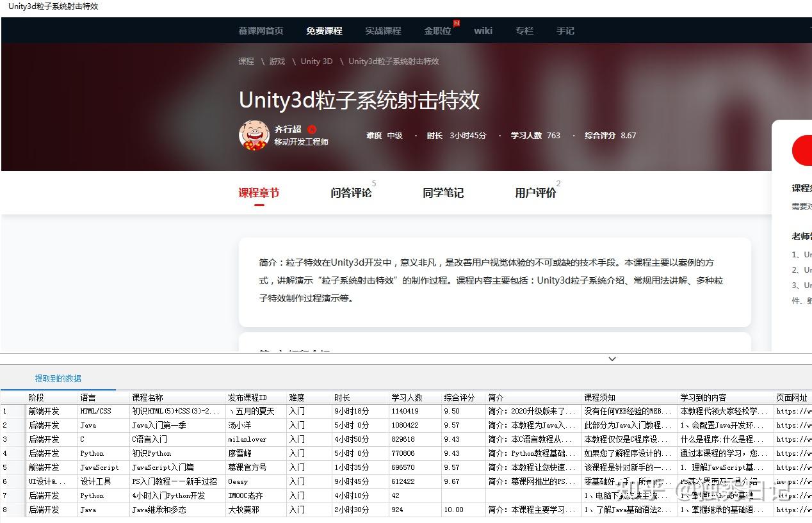Click 游戏 breadcrumb link
Image resolution: width=812 pixels, height=523 pixels.
tap(277, 61)
